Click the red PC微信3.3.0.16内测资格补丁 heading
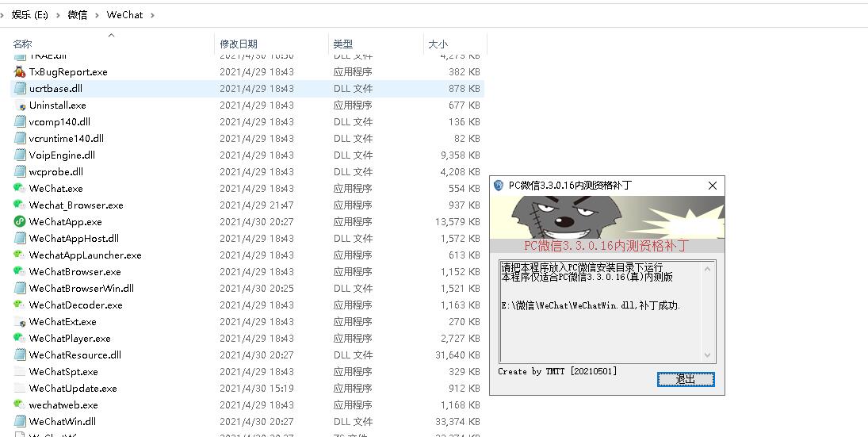This screenshot has height=437, width=868. [x=607, y=245]
